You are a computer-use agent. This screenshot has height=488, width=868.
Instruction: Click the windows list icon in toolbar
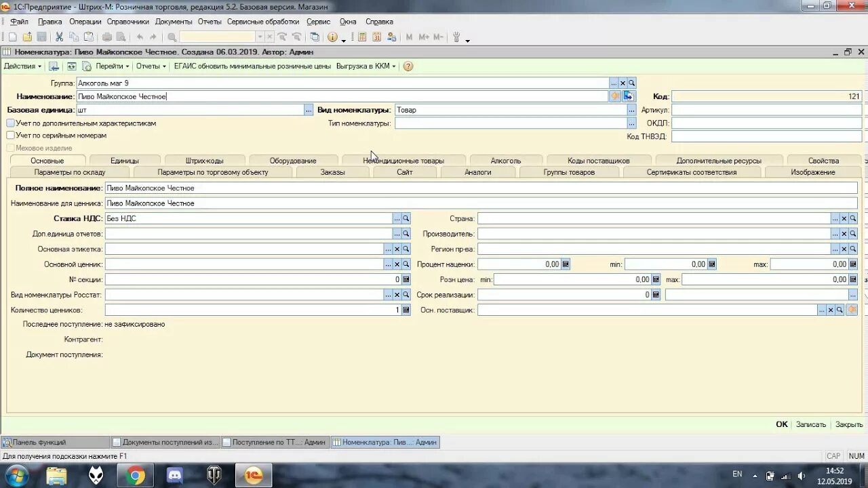tap(315, 37)
